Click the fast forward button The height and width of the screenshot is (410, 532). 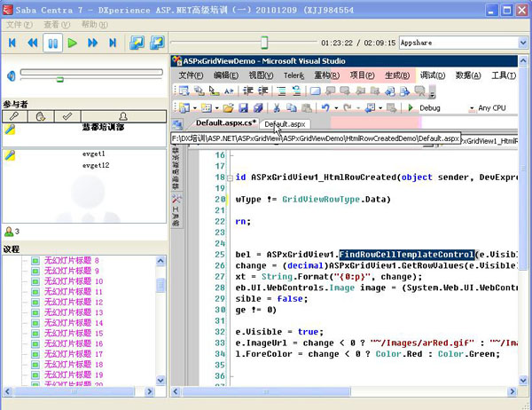pos(92,43)
